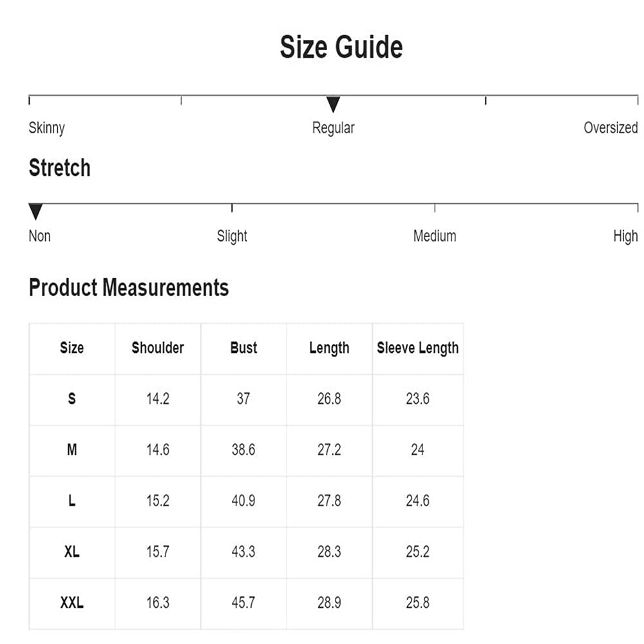The height and width of the screenshot is (644, 644).
Task: Select the Length column header
Action: tap(329, 348)
